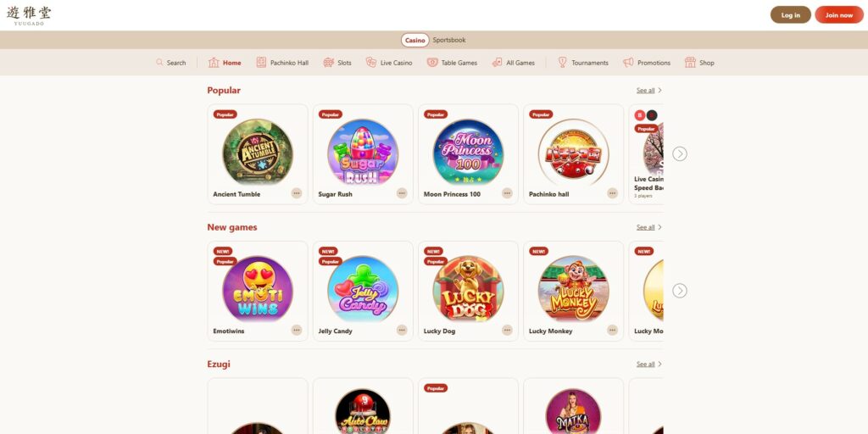This screenshot has width=868, height=434.
Task: Click the Join now button
Action: click(839, 15)
